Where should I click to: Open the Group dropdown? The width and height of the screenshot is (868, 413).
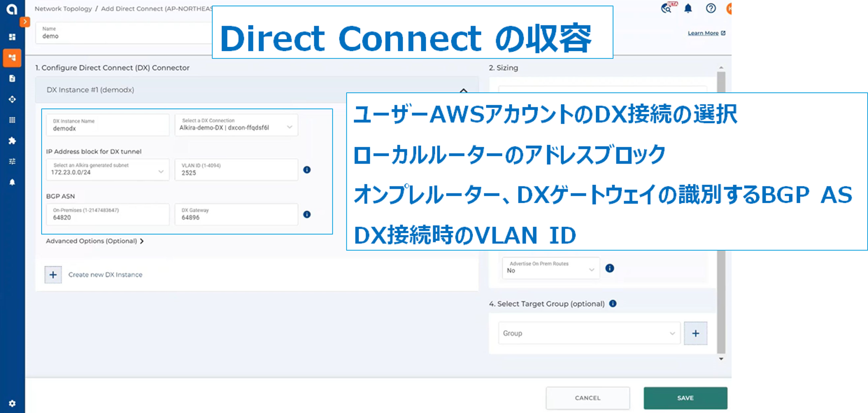click(589, 333)
